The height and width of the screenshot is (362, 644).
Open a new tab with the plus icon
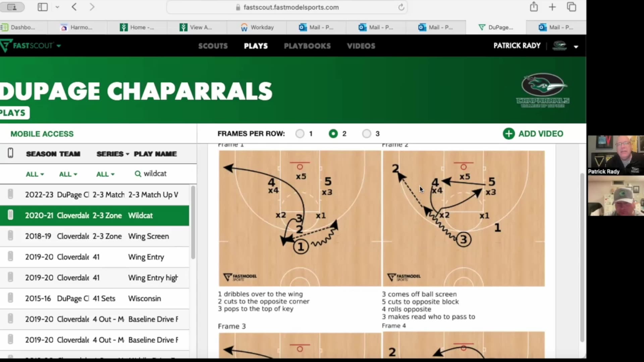click(552, 7)
